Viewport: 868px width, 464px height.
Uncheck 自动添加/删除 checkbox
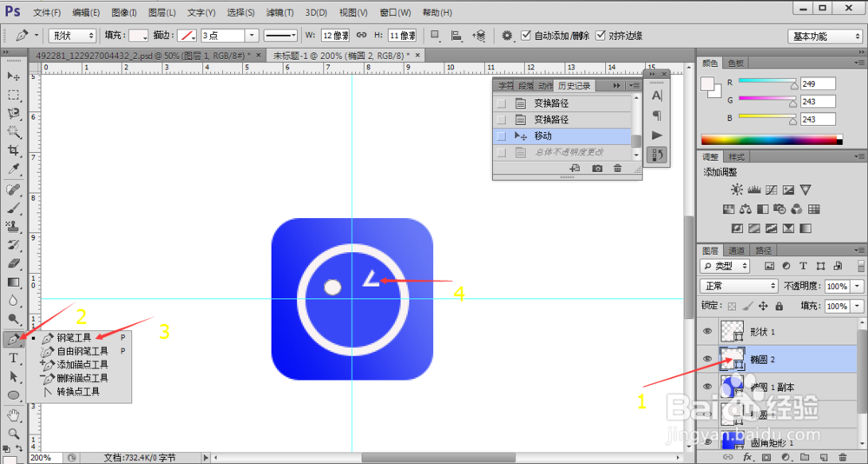(x=526, y=36)
